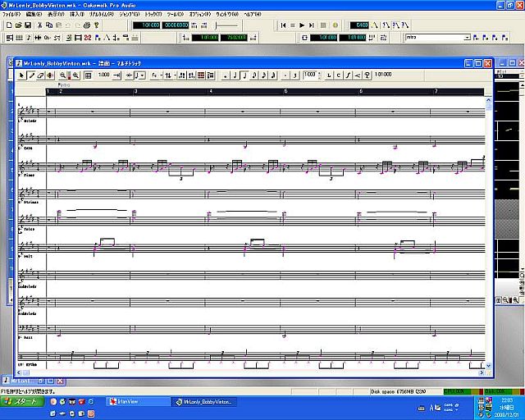
Task: Select tempo ratio 1 button
Action: pyautogui.click(x=386, y=25)
